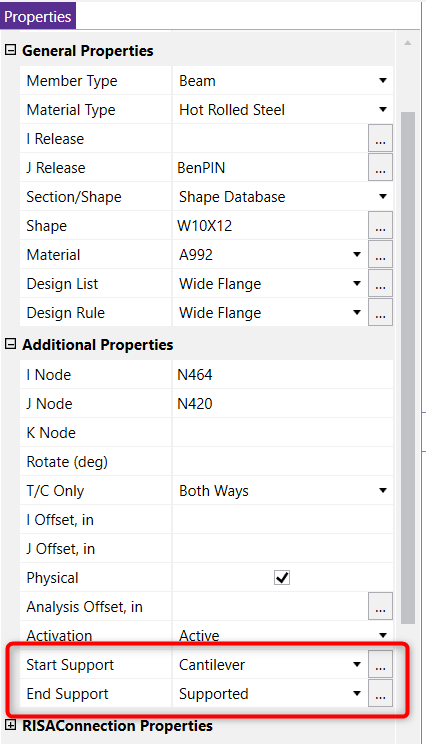This screenshot has width=426, height=744.
Task: Open the T/C Only dropdown
Action: pos(383,491)
